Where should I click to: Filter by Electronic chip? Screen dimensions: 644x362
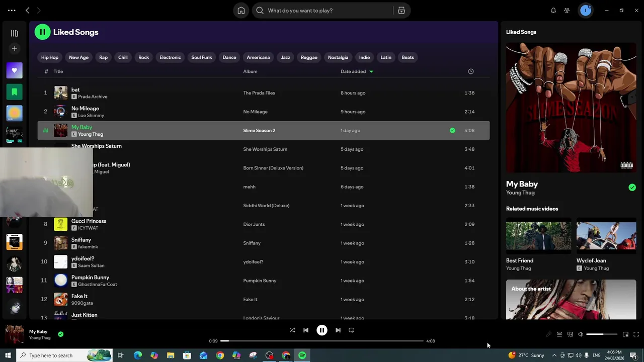click(x=170, y=57)
